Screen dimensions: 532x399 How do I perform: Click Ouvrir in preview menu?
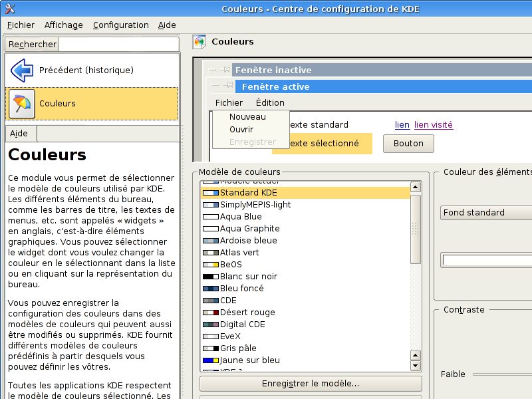coord(241,130)
